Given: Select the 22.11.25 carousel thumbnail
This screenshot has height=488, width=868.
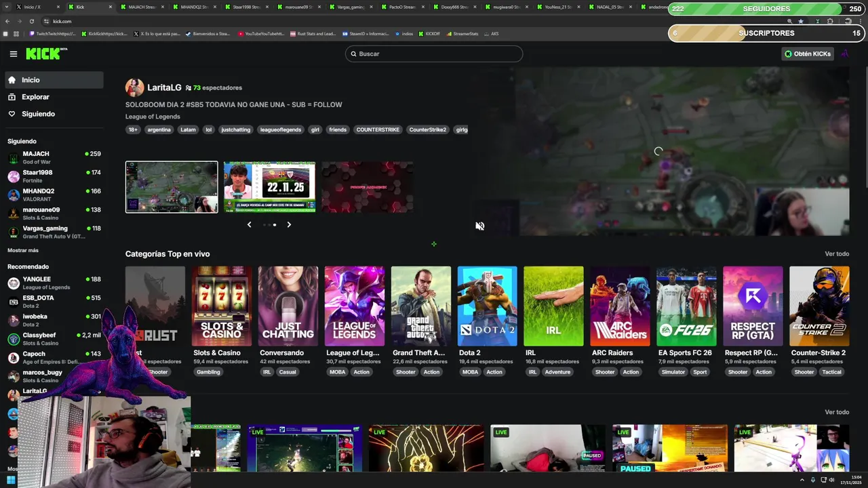Looking at the screenshot, I should click(269, 187).
